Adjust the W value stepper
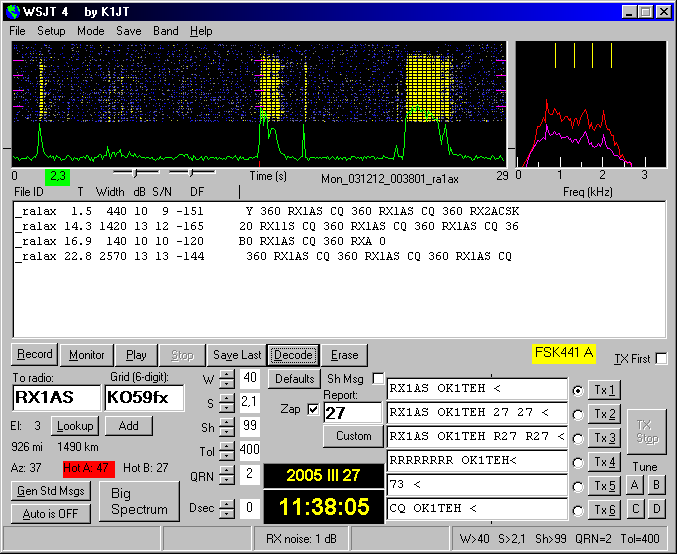 click(227, 379)
